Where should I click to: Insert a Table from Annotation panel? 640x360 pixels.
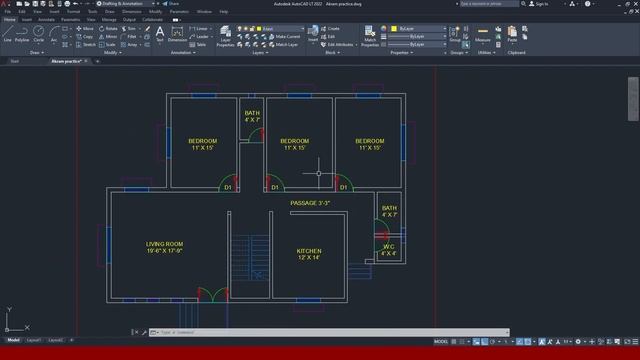(198, 44)
